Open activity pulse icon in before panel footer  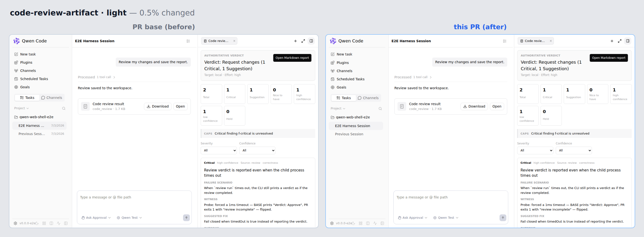(58, 223)
